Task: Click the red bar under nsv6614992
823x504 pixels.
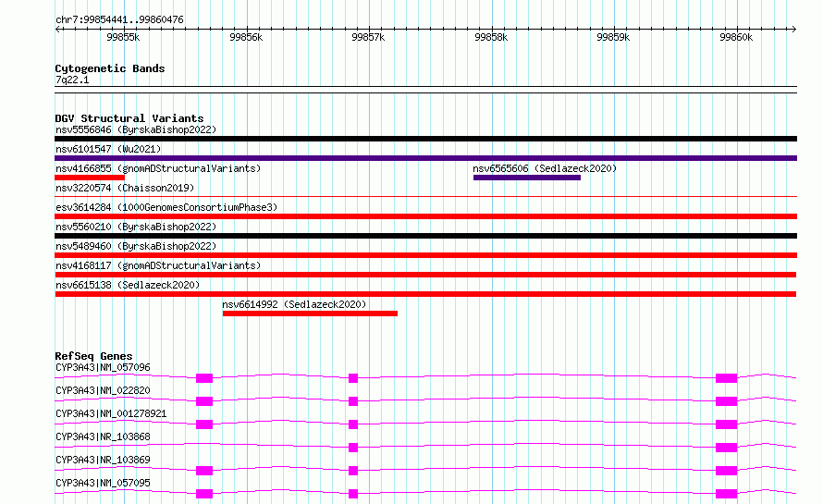Action: (x=310, y=313)
